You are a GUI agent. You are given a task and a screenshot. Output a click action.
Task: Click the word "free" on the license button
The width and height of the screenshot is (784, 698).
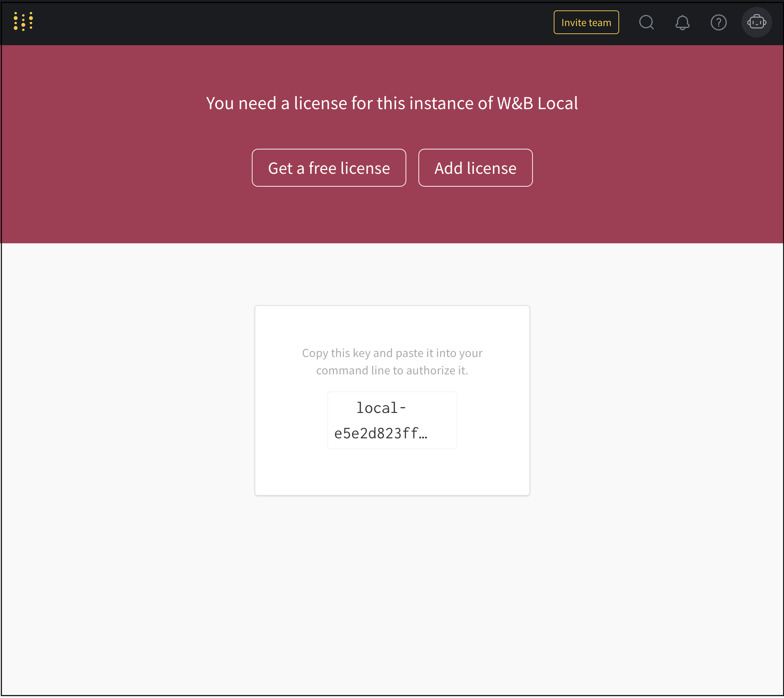click(x=322, y=168)
